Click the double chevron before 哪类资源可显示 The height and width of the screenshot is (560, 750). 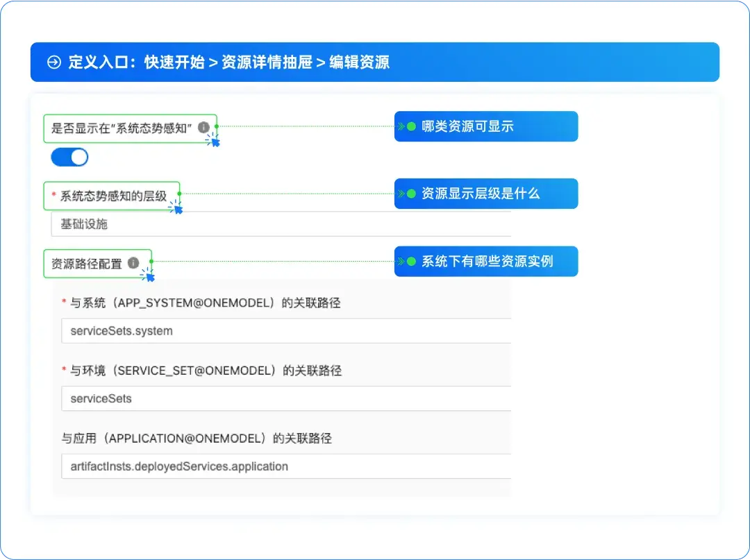[401, 126]
